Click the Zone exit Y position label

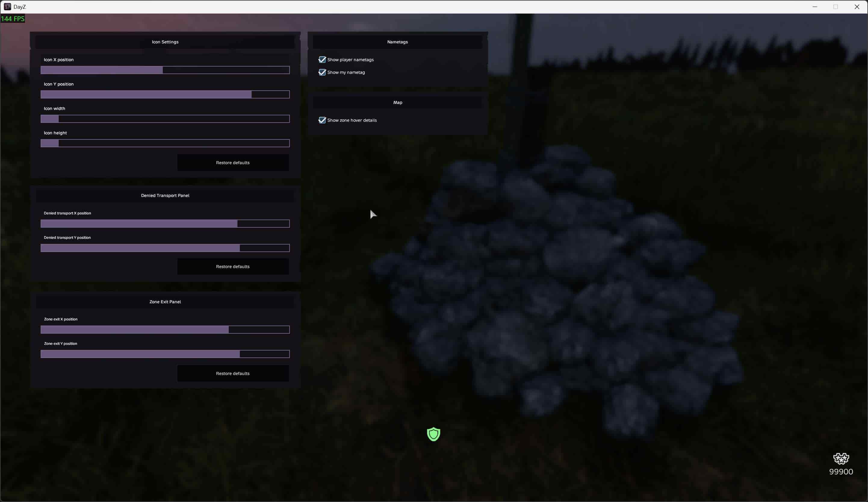(60, 344)
